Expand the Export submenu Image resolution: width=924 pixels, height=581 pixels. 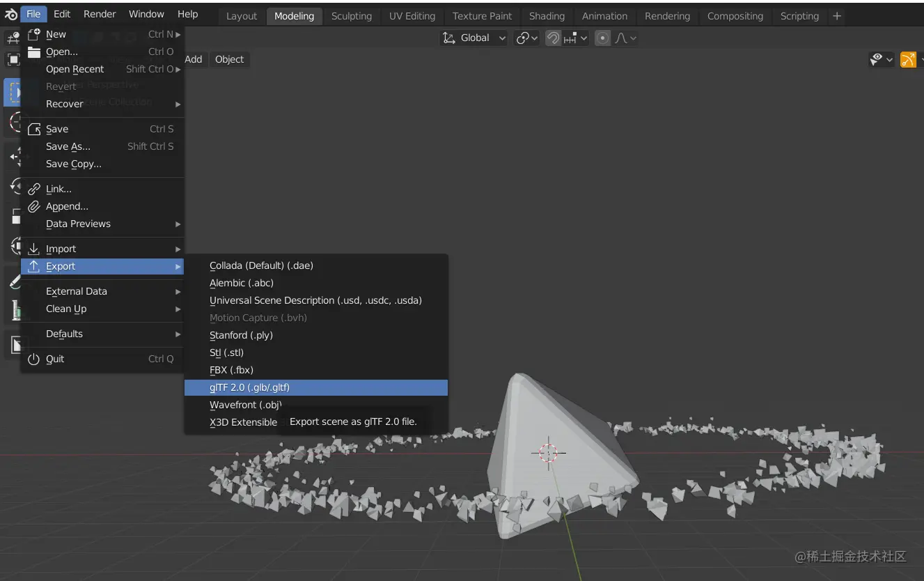click(103, 266)
